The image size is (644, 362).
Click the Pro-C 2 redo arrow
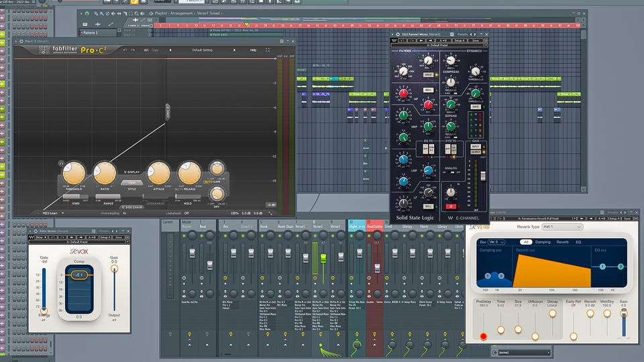133,50
